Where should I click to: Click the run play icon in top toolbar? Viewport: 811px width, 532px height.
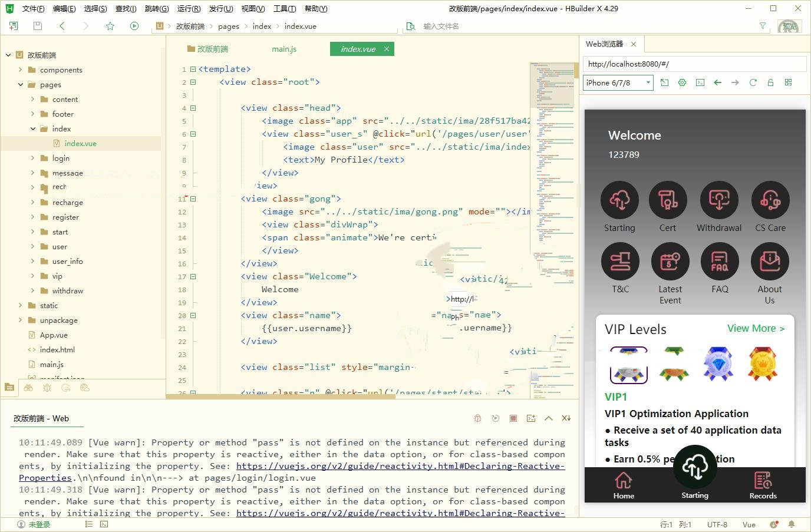coord(134,26)
